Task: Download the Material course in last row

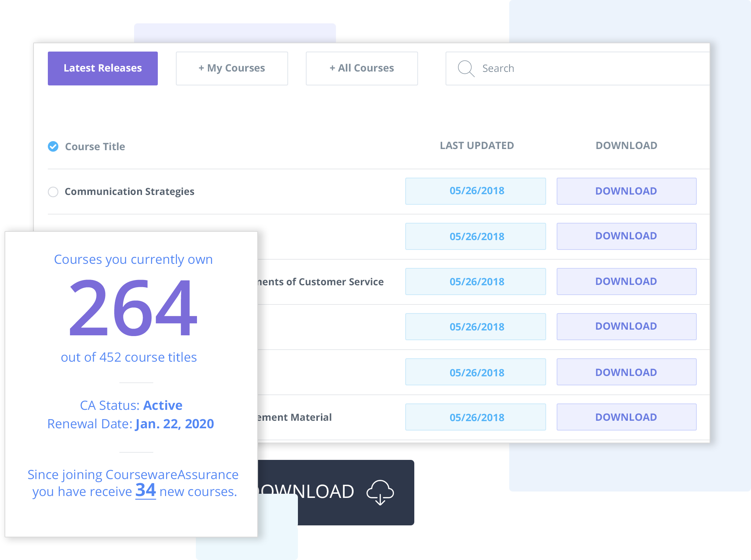Action: 626,417
